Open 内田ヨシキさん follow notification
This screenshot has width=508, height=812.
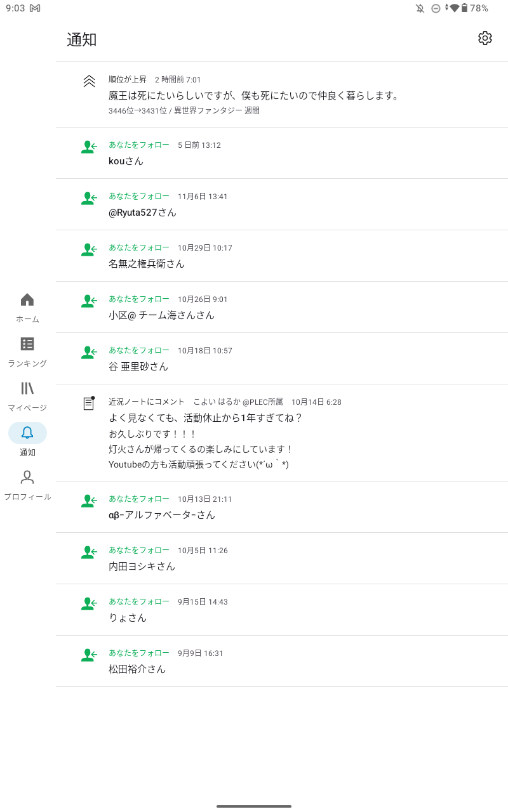coord(142,566)
